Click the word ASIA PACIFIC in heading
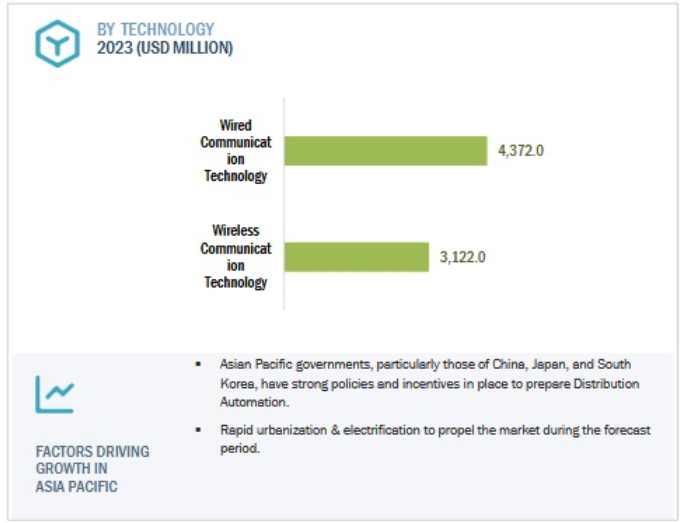 (x=76, y=486)
